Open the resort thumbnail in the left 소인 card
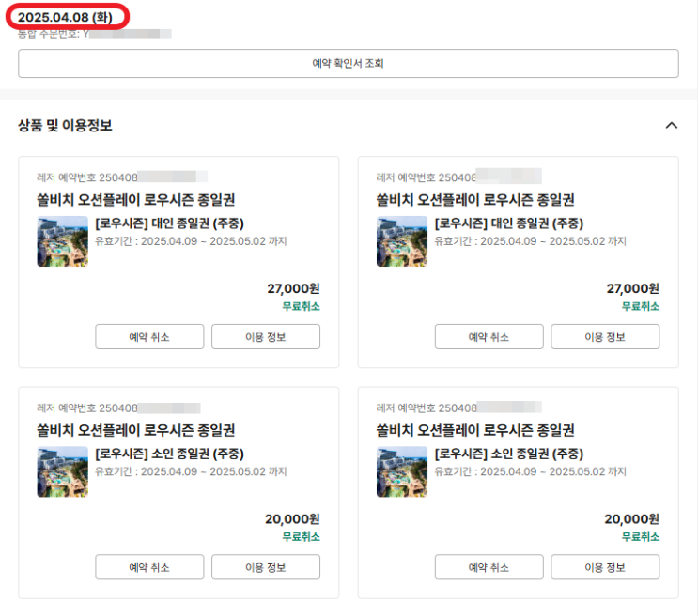Image resolution: width=698 pixels, height=616 pixels. pos(63,471)
